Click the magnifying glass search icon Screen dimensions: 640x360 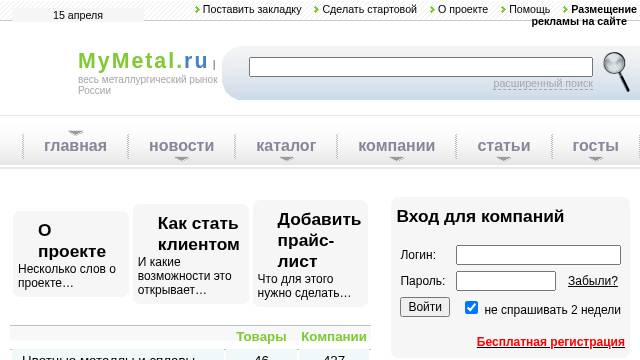tap(616, 71)
